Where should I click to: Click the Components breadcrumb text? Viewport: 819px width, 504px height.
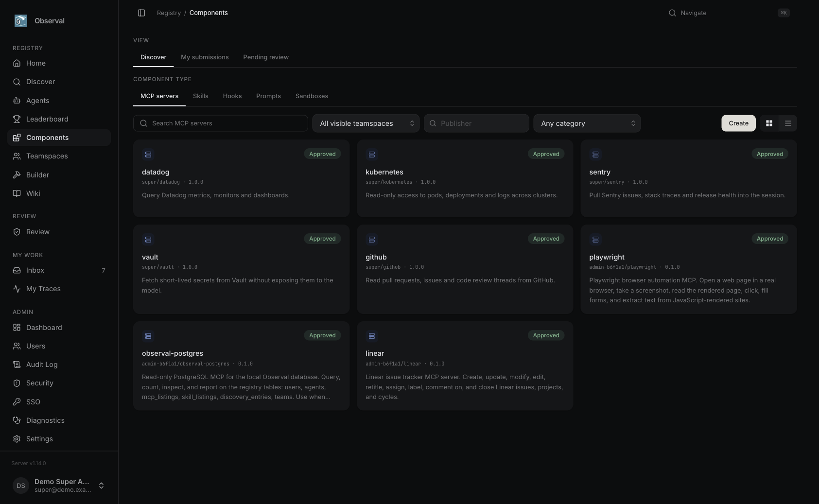click(x=209, y=13)
